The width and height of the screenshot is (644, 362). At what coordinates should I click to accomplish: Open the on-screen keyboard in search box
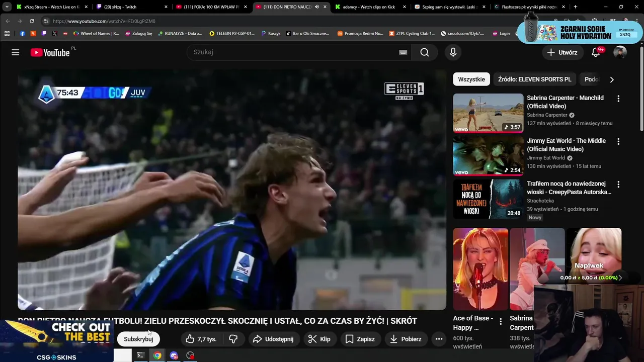click(403, 52)
